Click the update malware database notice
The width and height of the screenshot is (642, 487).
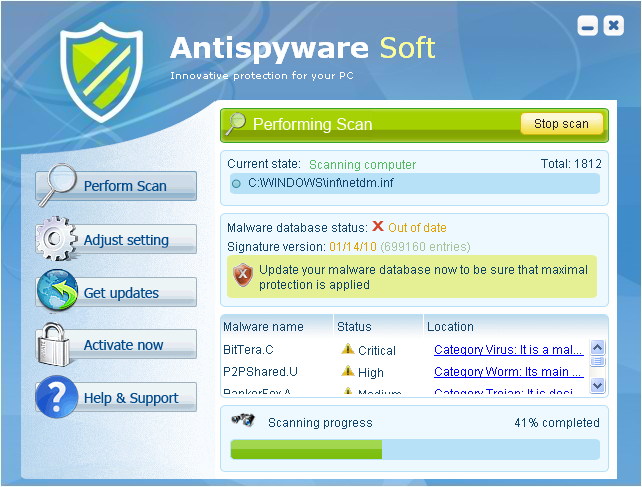[x=412, y=277]
